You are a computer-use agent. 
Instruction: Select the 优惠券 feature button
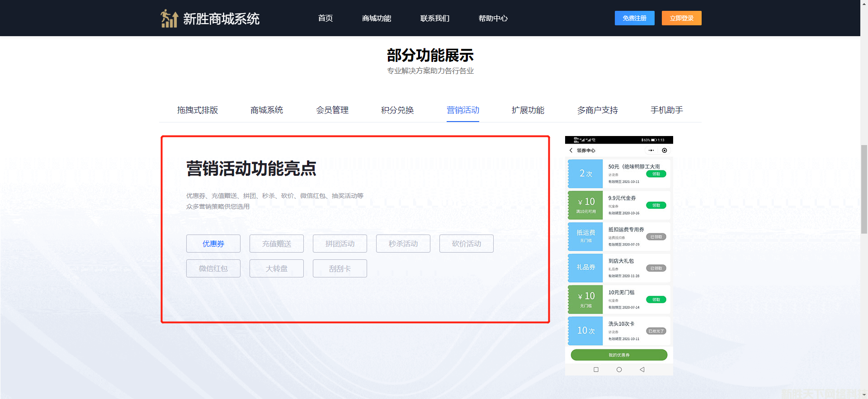213,244
